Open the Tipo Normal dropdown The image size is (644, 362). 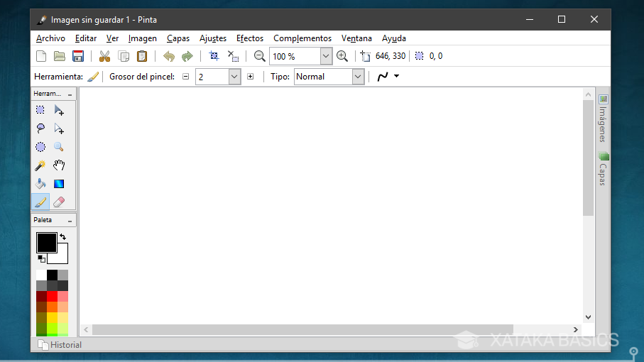[358, 77]
